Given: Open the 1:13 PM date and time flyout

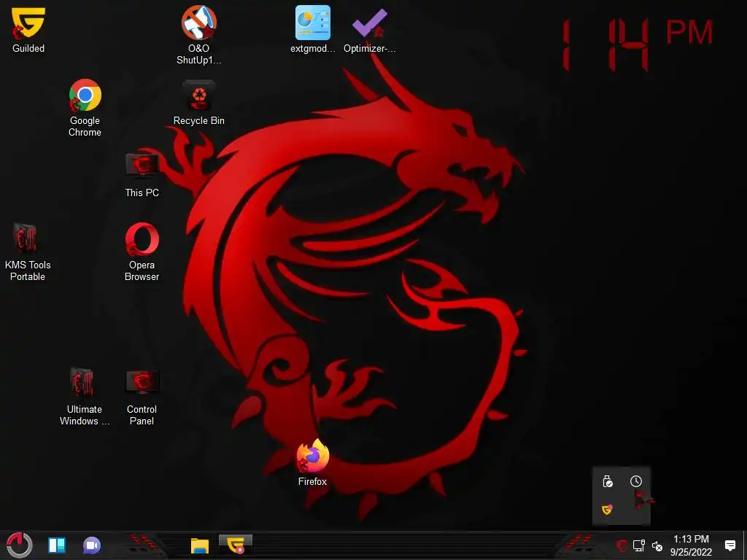Looking at the screenshot, I should pos(691,545).
